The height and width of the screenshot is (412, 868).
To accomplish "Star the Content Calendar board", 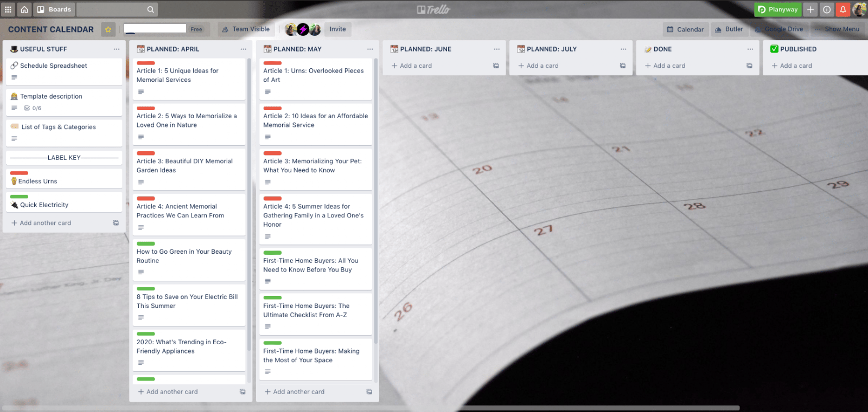I will point(108,29).
